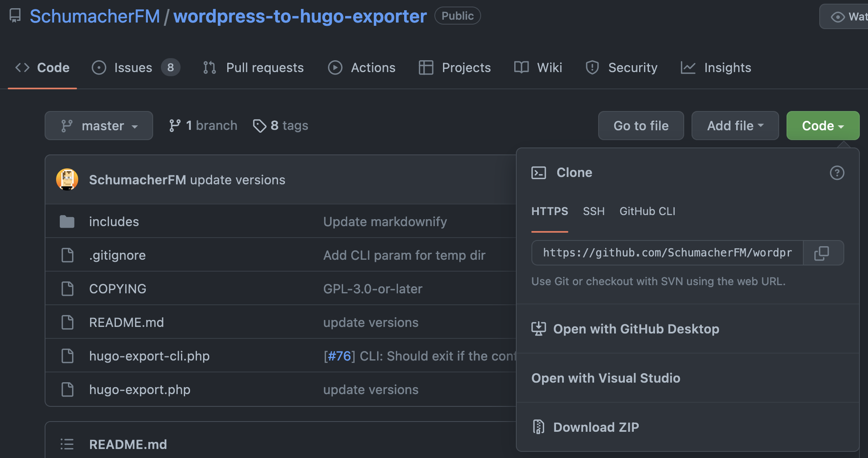
Task: Open the SchumacherFM owner link
Action: pos(95,16)
